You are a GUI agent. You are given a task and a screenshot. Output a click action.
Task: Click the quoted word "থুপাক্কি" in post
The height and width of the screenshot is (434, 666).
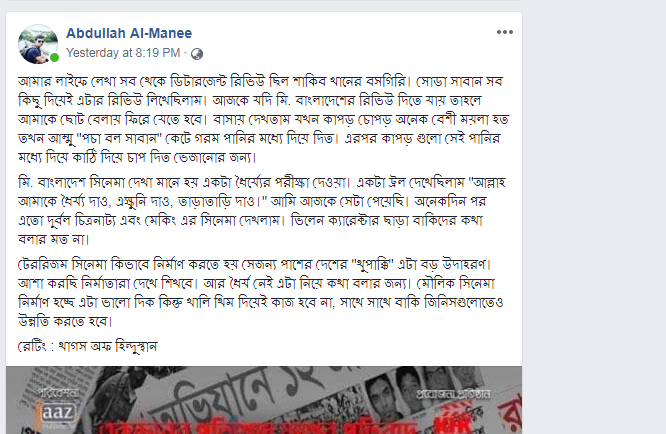tap(373, 264)
